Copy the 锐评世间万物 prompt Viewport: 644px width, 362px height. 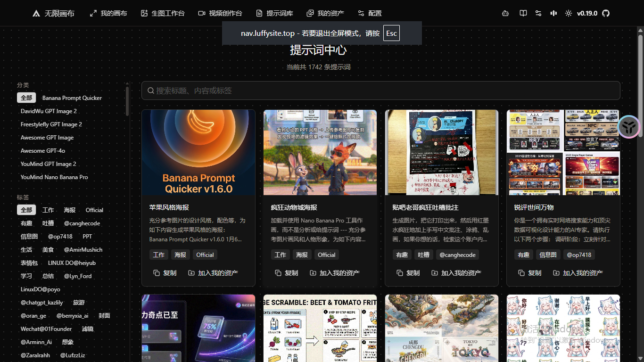[530, 273]
